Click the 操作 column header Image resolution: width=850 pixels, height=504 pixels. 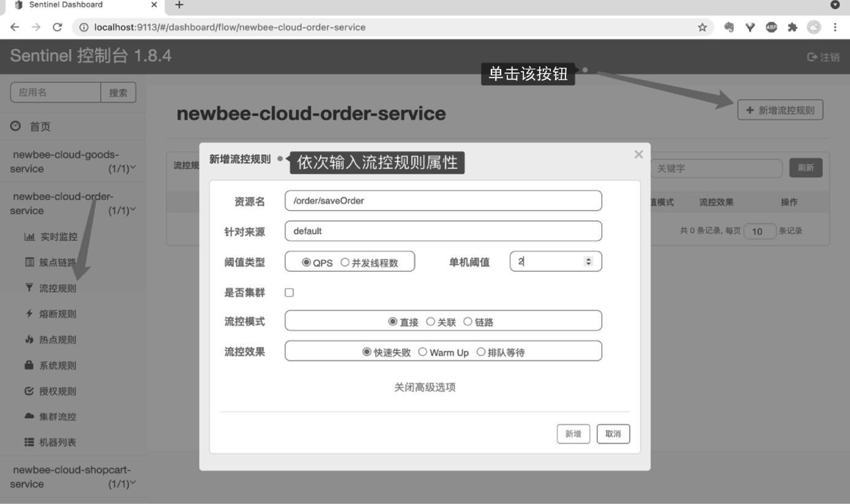pos(789,202)
